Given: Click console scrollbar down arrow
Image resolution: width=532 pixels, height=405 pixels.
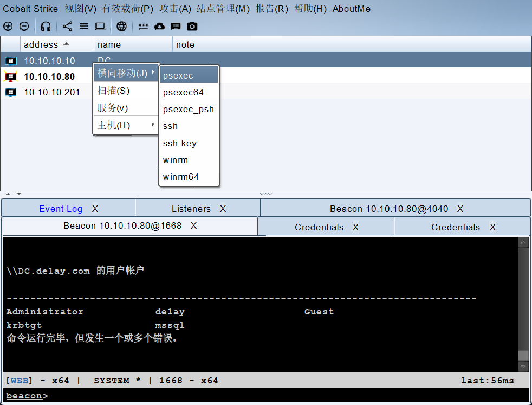Looking at the screenshot, I should [523, 367].
